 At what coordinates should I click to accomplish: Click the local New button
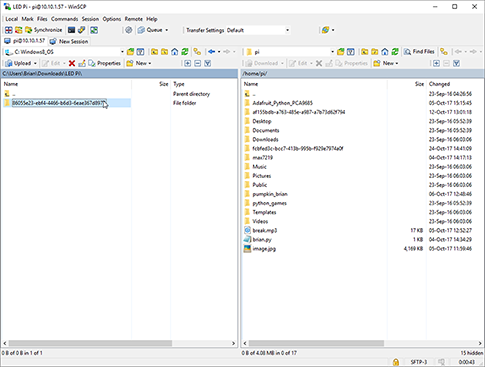point(139,63)
